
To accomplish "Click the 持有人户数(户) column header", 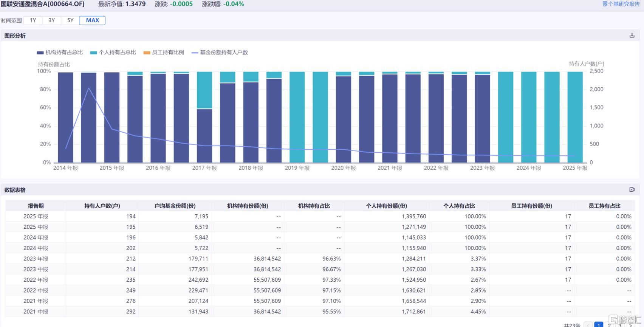I will click(x=102, y=206).
